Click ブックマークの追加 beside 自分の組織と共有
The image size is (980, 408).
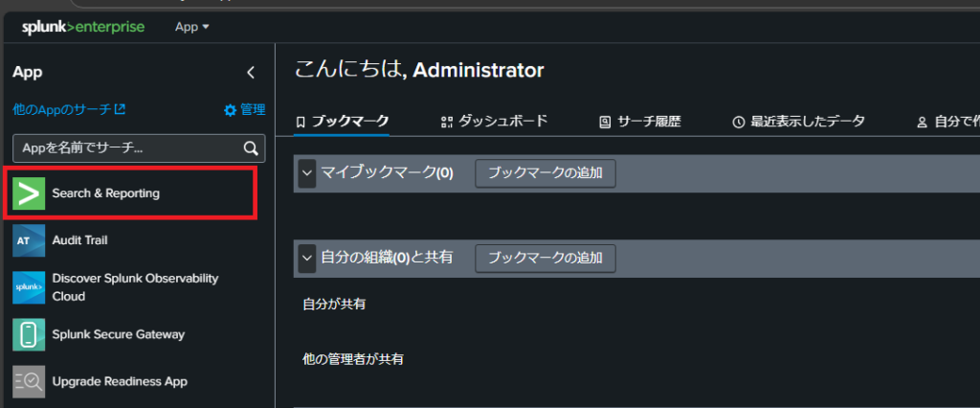[x=546, y=258]
